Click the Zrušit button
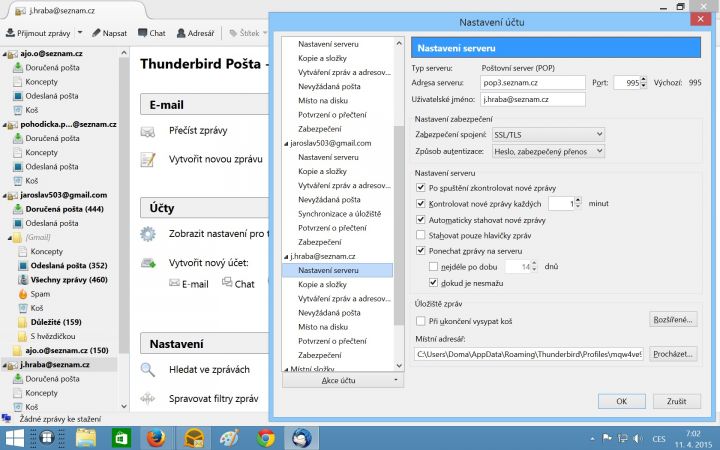This screenshot has width=720, height=450. [676, 401]
